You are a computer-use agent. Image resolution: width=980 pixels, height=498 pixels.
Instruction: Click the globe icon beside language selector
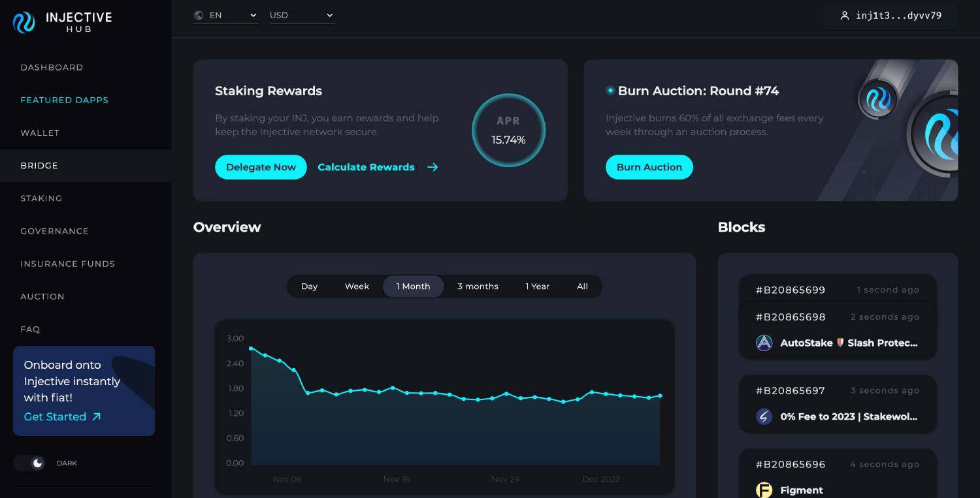[x=199, y=15]
